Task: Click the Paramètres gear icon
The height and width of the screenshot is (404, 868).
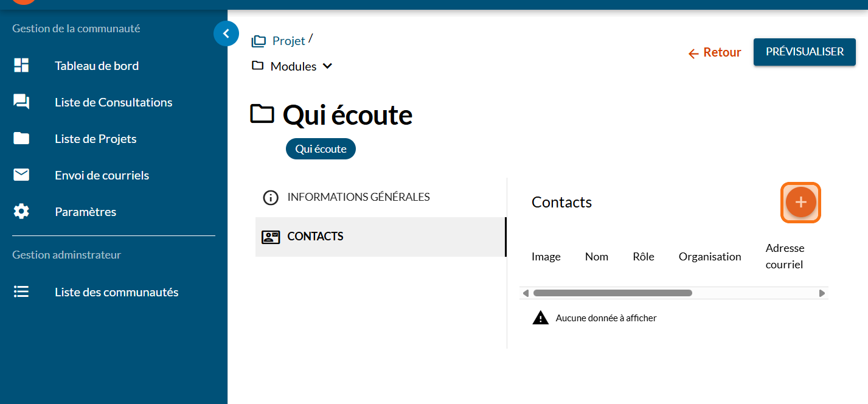Action: click(21, 212)
